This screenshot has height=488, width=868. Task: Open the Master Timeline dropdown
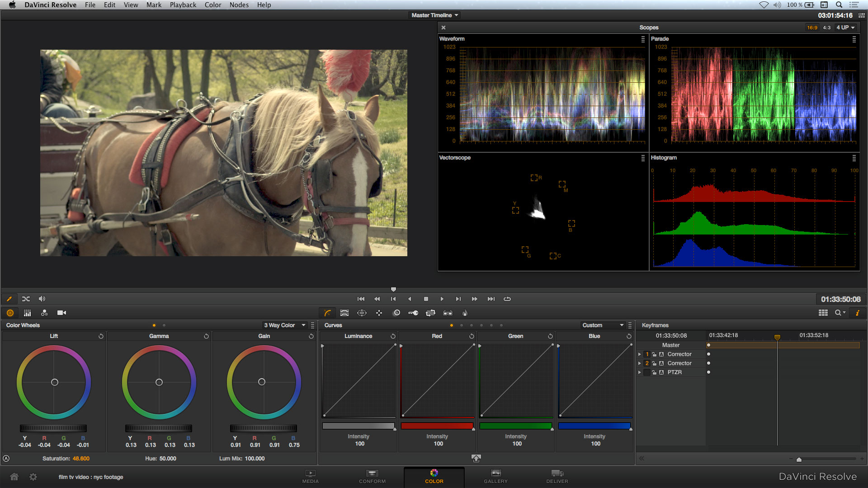pyautogui.click(x=434, y=15)
